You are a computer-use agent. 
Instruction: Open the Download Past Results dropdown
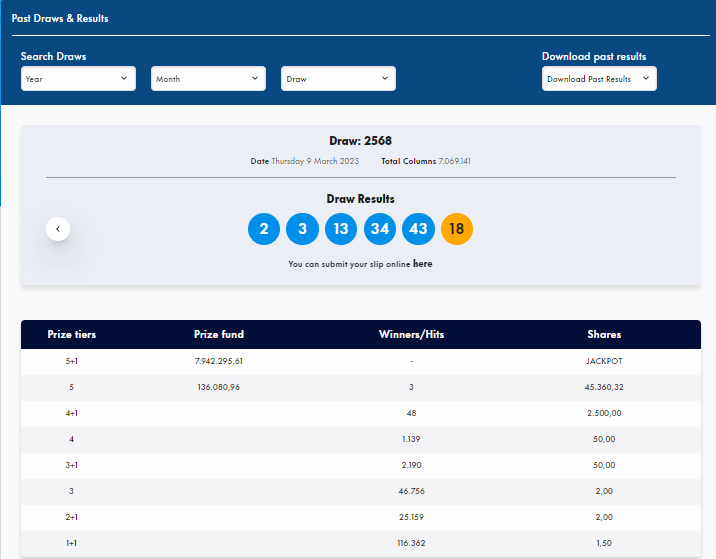[x=599, y=79]
